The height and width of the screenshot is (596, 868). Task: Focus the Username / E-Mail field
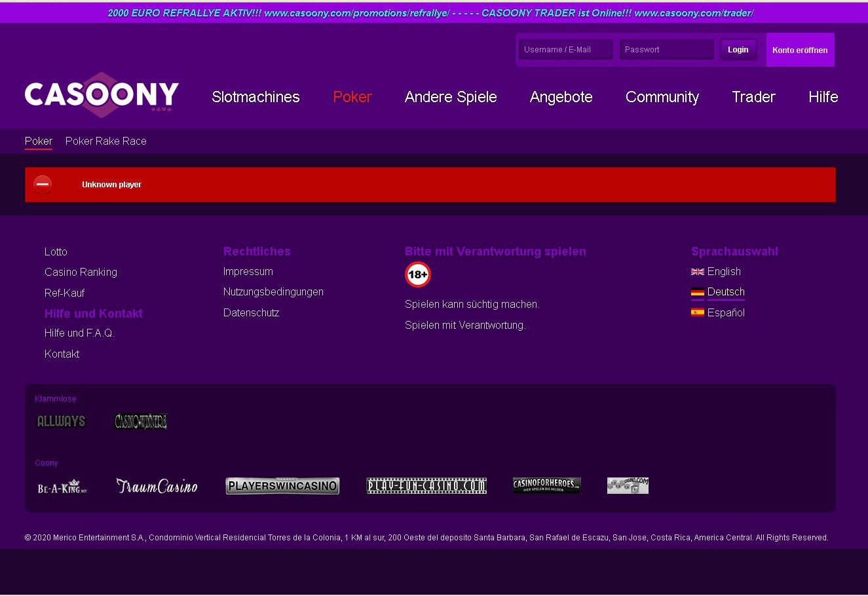pos(566,50)
